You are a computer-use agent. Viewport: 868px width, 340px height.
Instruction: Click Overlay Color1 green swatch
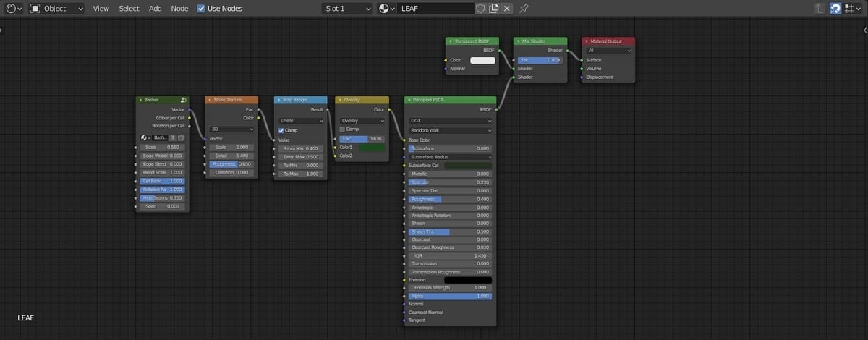coord(373,147)
